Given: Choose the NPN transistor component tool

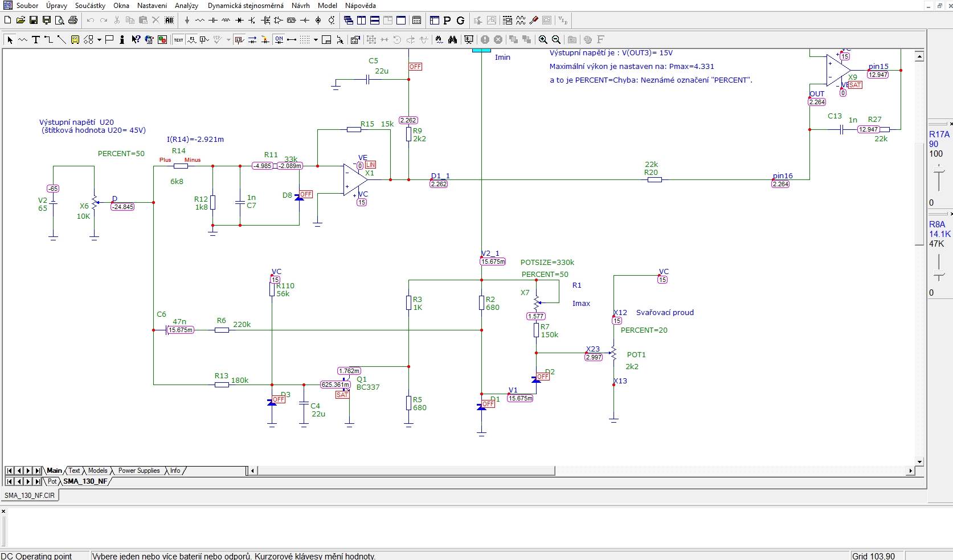Looking at the screenshot, I should click(x=252, y=21).
